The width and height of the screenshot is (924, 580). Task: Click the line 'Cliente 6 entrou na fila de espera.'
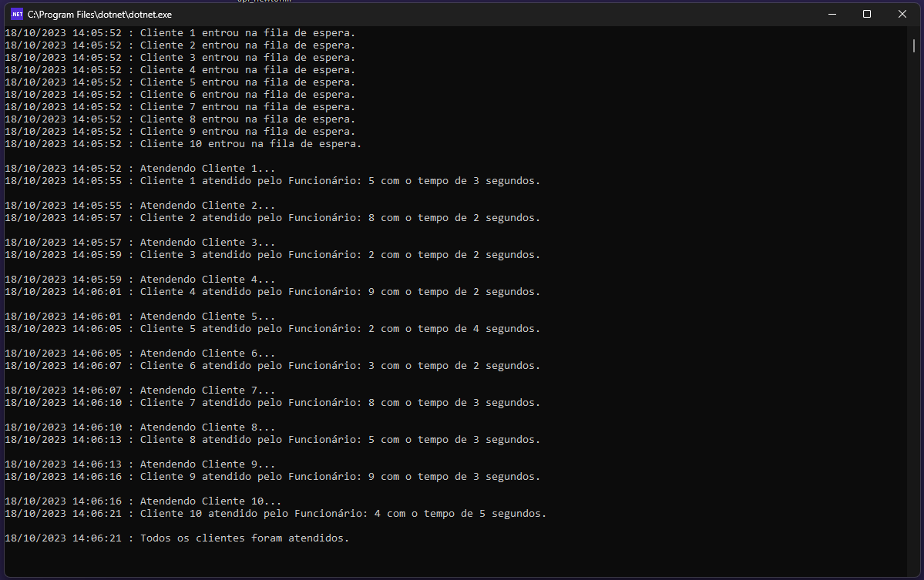coord(180,95)
